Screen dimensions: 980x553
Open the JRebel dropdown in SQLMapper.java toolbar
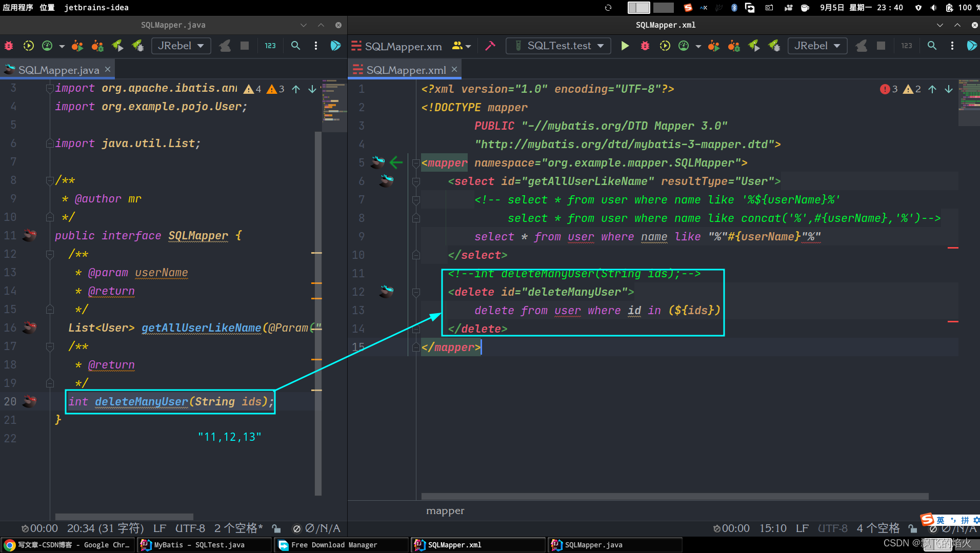point(181,46)
